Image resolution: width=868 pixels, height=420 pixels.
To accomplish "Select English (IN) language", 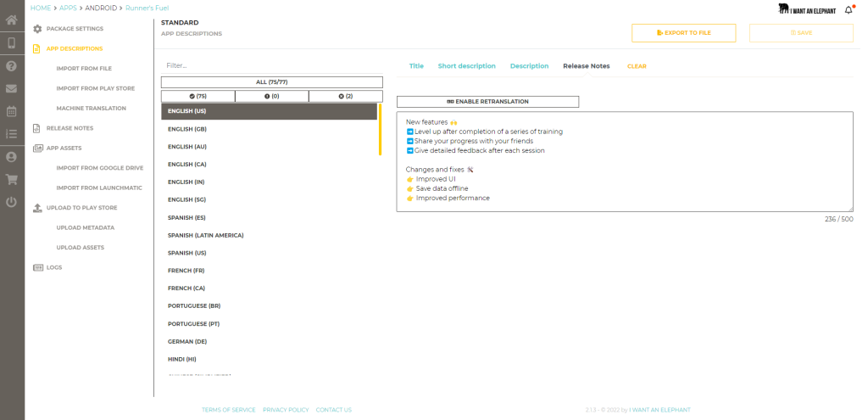I will 269,182.
